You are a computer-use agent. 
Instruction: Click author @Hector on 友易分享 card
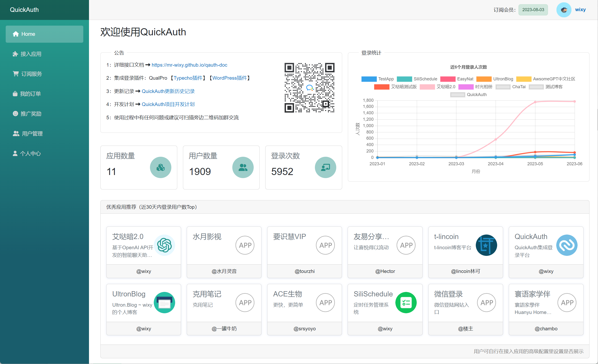click(385, 271)
